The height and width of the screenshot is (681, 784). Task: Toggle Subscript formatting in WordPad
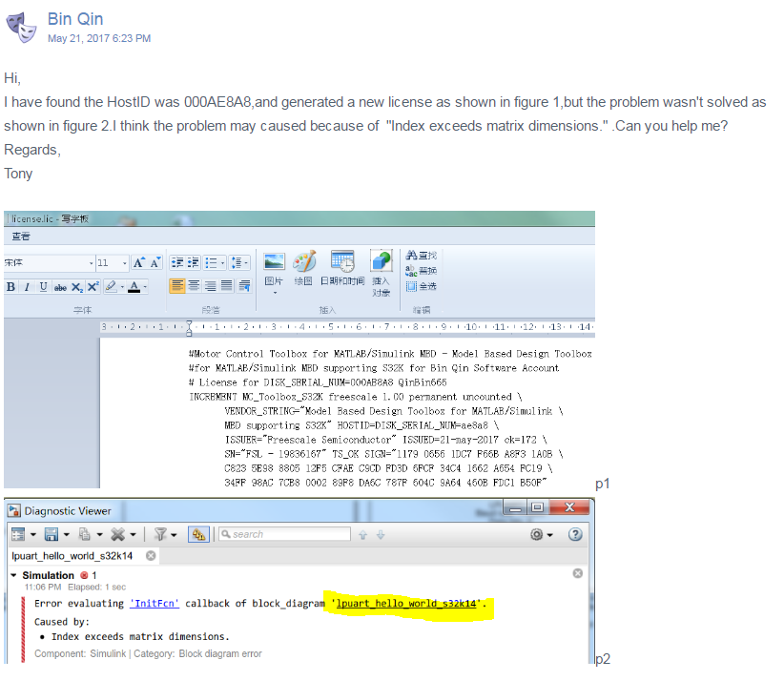pos(77,287)
